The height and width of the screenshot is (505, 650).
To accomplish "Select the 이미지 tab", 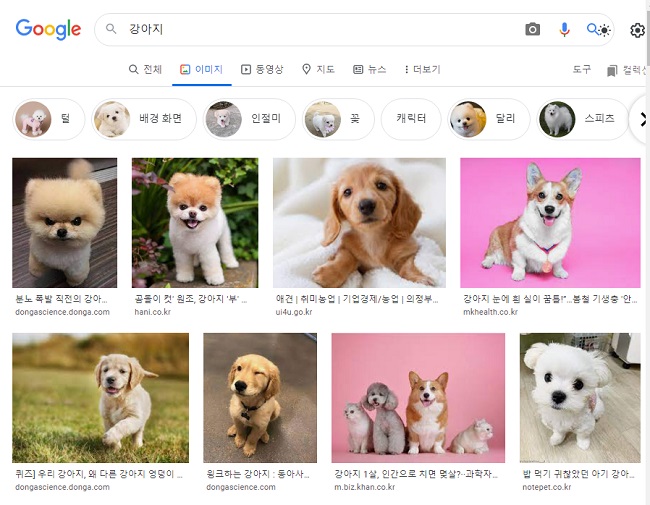I will (x=201, y=69).
